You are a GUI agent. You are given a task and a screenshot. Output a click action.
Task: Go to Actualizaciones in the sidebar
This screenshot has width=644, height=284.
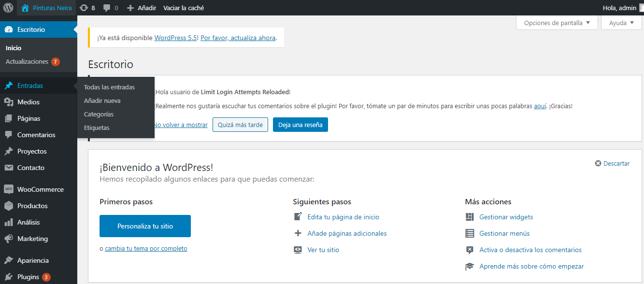(27, 61)
